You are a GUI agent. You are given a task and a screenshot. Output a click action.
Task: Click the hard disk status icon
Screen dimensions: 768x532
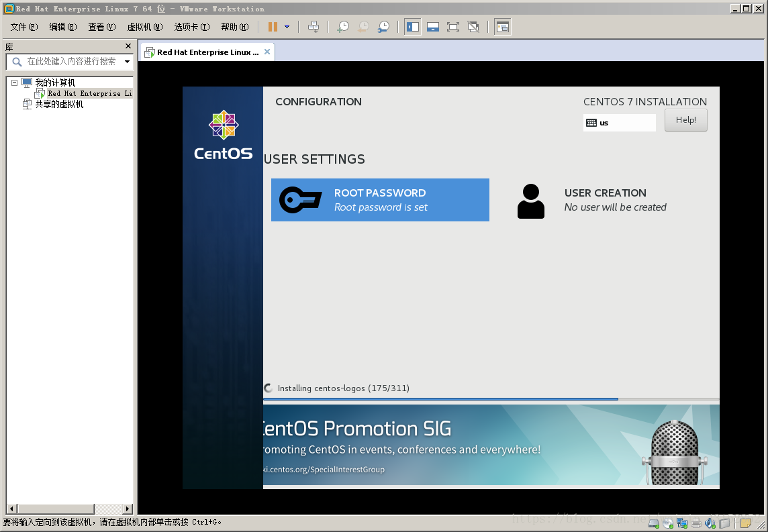[x=653, y=524]
